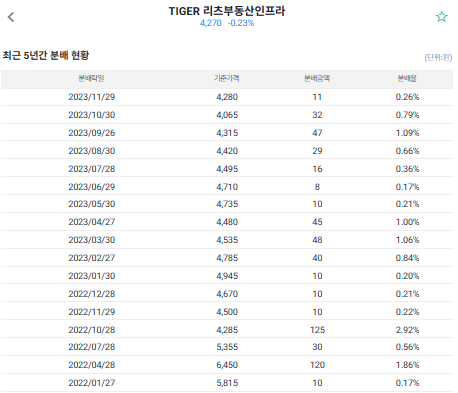Select the 2023/06/29 date cell
458x393 pixels.
point(92,187)
